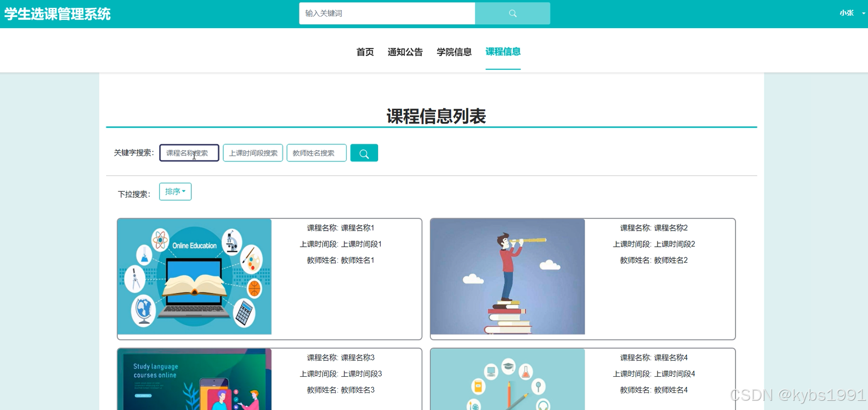Image resolution: width=868 pixels, height=410 pixels.
Task: Focus the 输入关键词 search field
Action: [x=387, y=13]
